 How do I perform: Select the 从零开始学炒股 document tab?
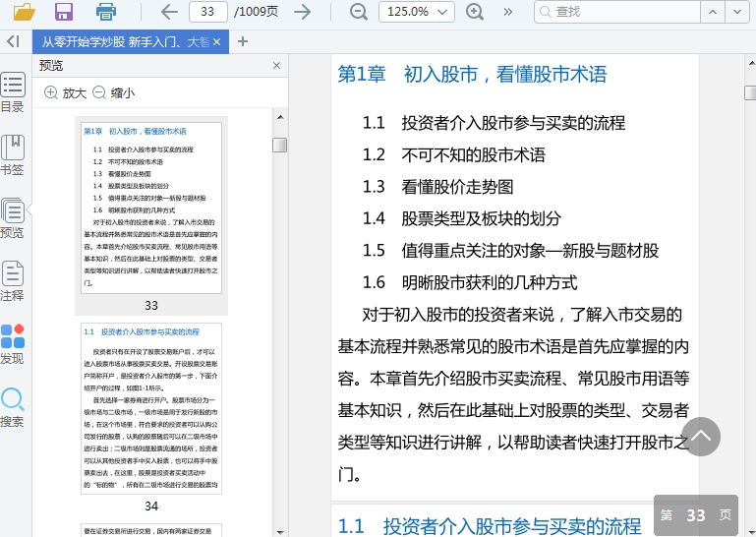click(126, 42)
